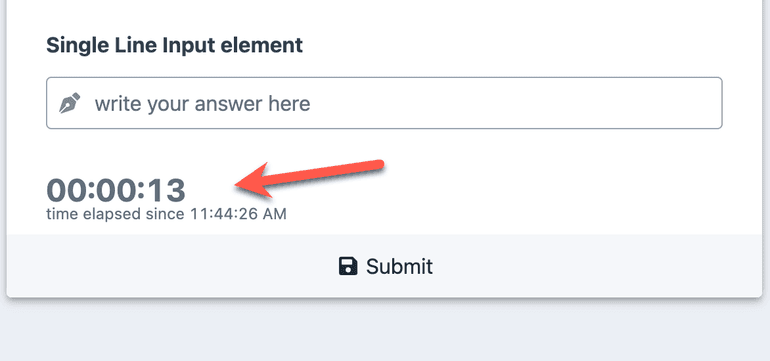Screen dimensions: 770x361
Task: Focus the "write your answer here" input
Action: tap(384, 103)
